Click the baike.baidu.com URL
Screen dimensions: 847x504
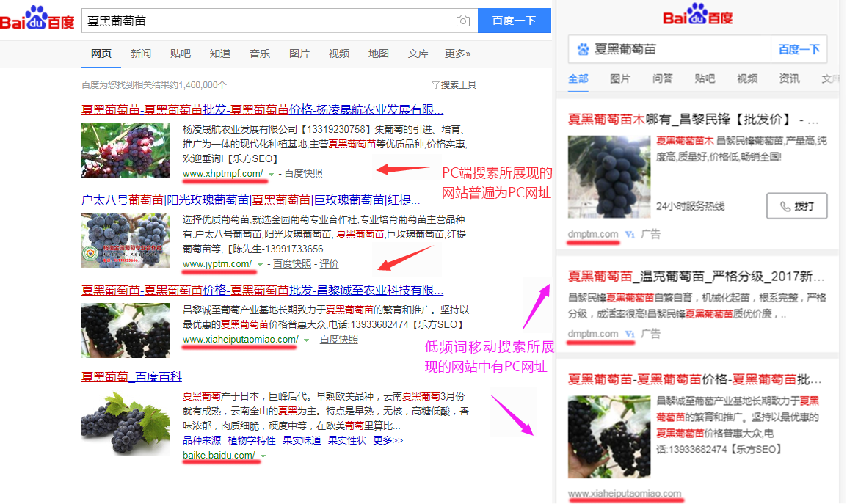coord(219,456)
